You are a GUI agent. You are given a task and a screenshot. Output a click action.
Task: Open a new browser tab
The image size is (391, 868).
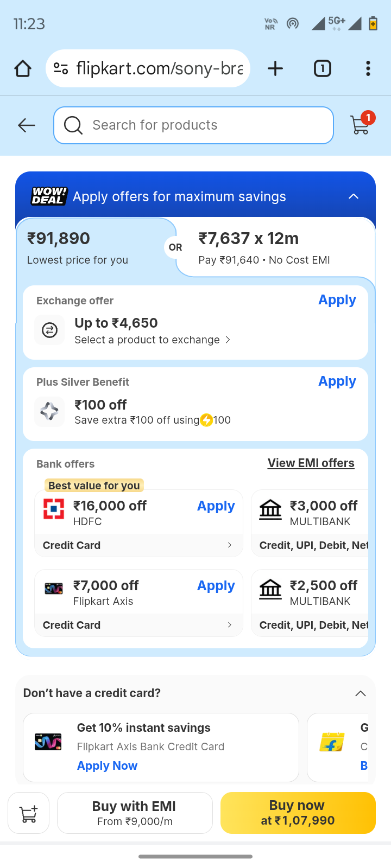point(275,69)
